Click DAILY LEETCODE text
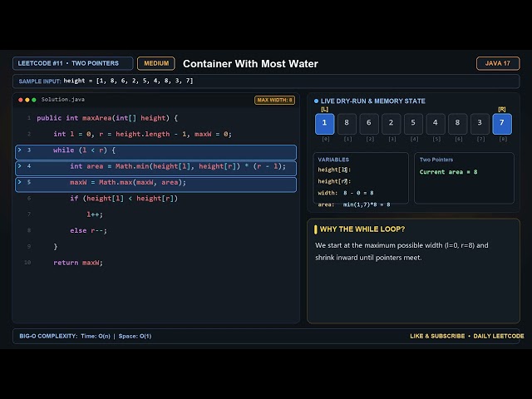Viewport: 532px width, 399px height. (x=499, y=336)
